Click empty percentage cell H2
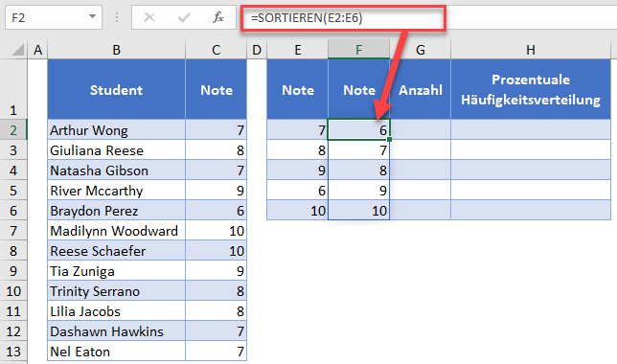This screenshot has width=617, height=364. point(531,130)
